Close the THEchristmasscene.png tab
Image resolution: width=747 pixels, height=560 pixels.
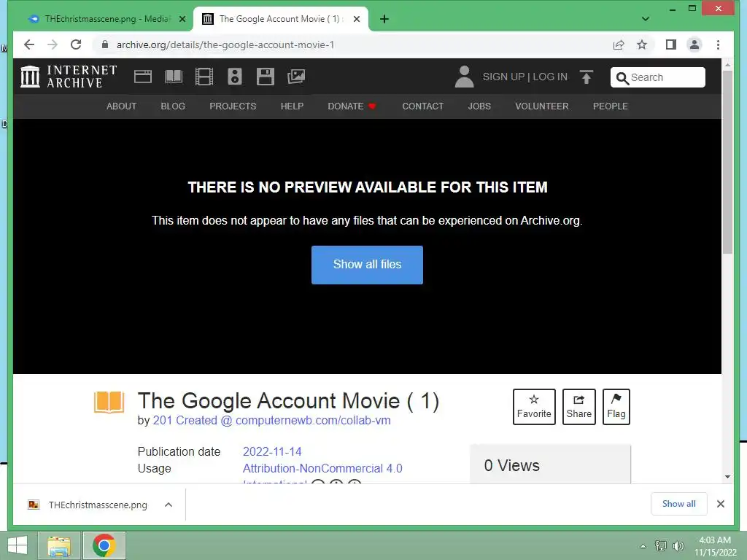coord(182,19)
